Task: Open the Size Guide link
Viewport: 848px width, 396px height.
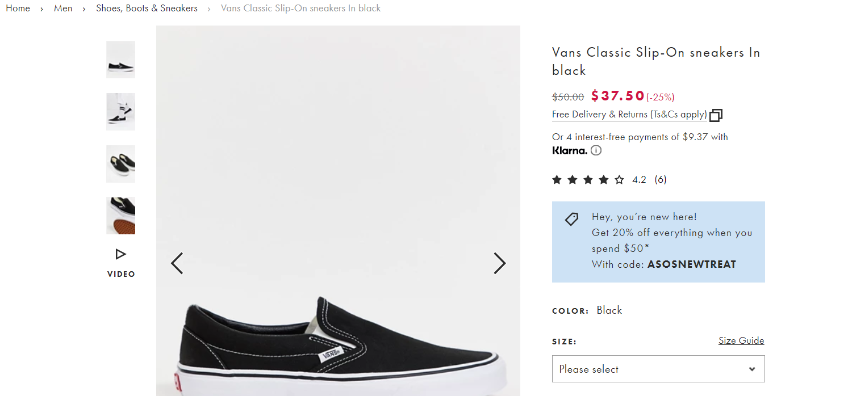Action: (x=741, y=340)
